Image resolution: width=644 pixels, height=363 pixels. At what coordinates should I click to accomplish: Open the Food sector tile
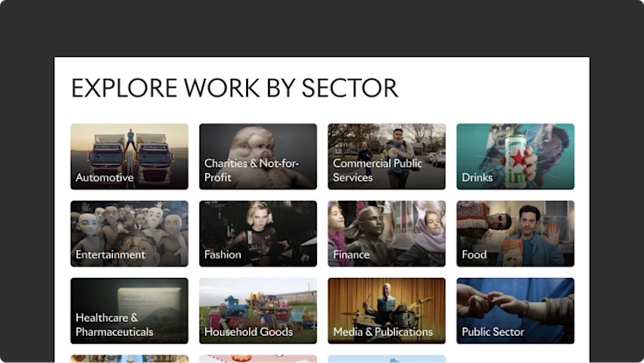pos(515,233)
